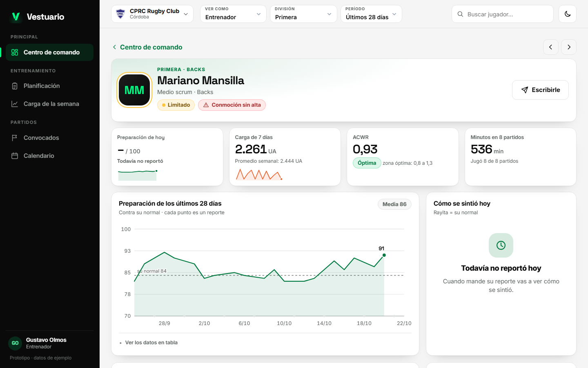Click the Media 86 badge
588x368 pixels.
[x=394, y=204]
